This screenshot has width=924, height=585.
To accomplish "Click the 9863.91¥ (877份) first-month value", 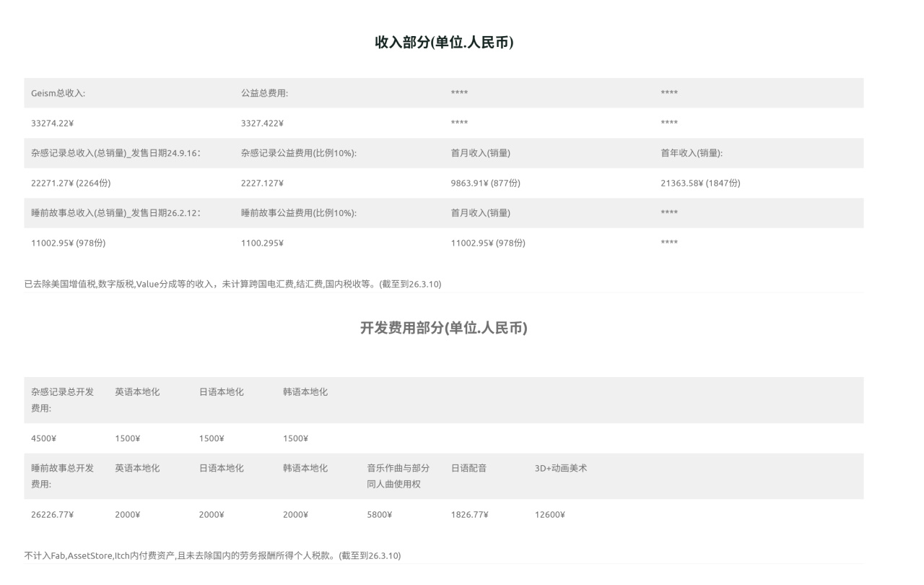I will pos(485,183).
